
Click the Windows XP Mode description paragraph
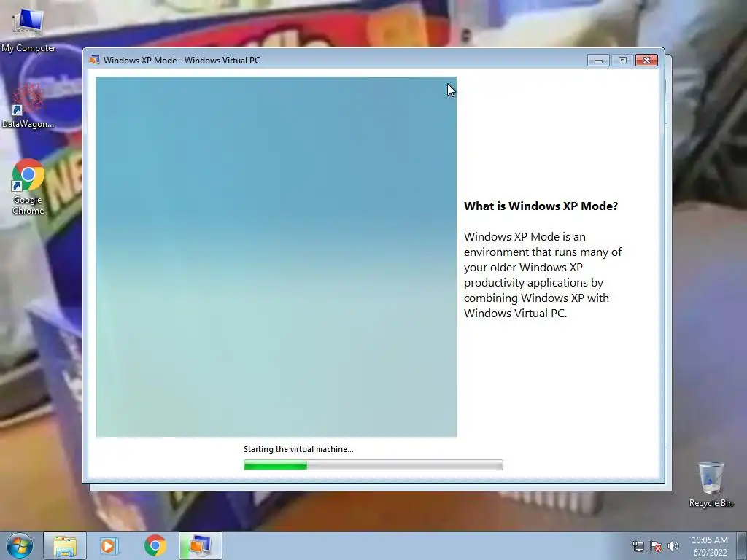click(543, 275)
